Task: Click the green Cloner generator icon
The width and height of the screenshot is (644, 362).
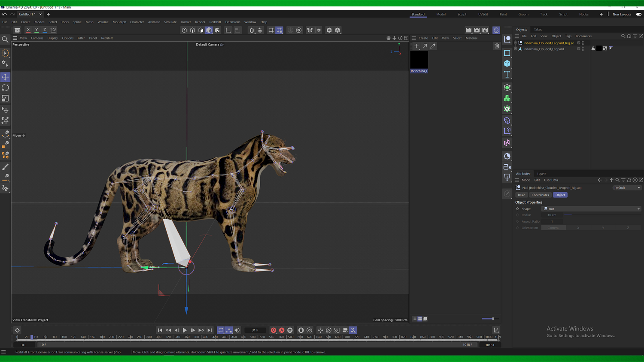Action: 507,98
